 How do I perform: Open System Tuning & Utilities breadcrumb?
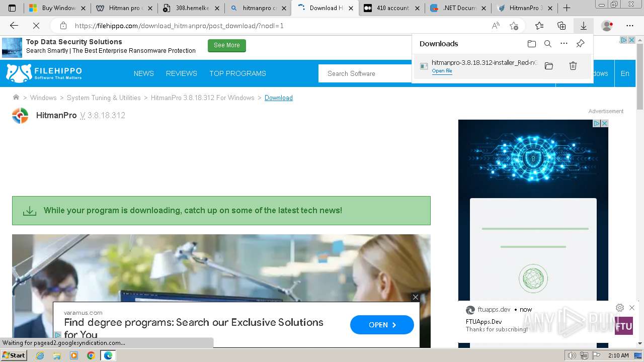(104, 98)
